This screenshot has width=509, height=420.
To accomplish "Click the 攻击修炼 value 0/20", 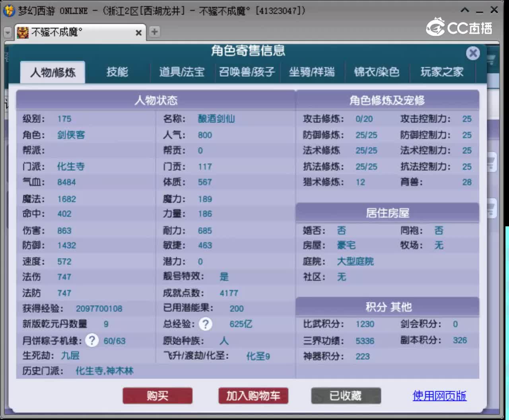I will pyautogui.click(x=364, y=119).
